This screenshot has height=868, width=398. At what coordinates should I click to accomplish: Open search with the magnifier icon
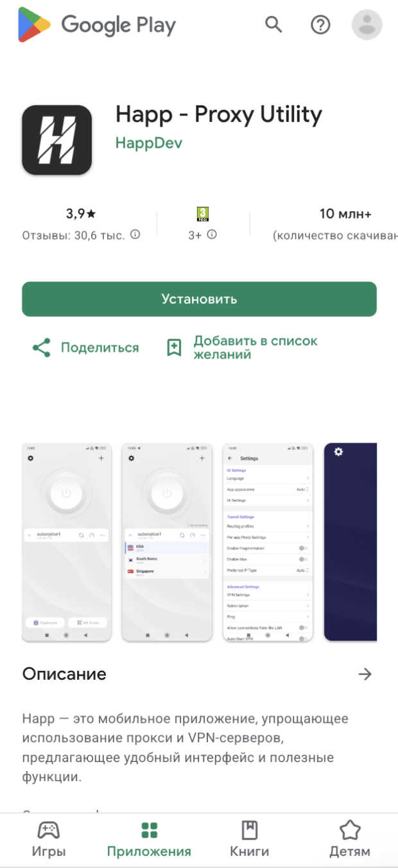coord(274,25)
